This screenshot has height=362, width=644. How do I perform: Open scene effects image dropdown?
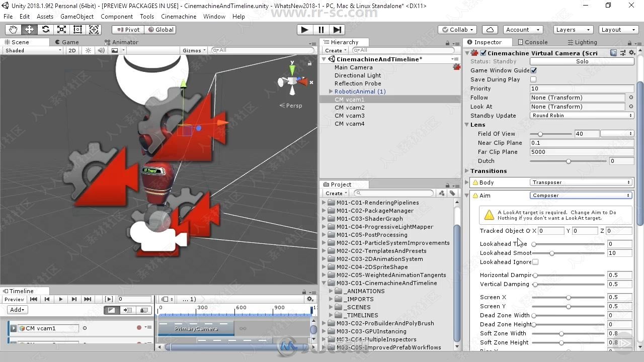117,50
